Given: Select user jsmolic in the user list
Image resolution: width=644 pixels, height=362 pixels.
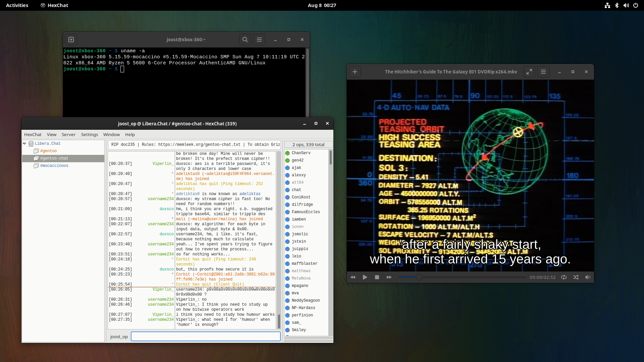Looking at the screenshot, I should 300,234.
